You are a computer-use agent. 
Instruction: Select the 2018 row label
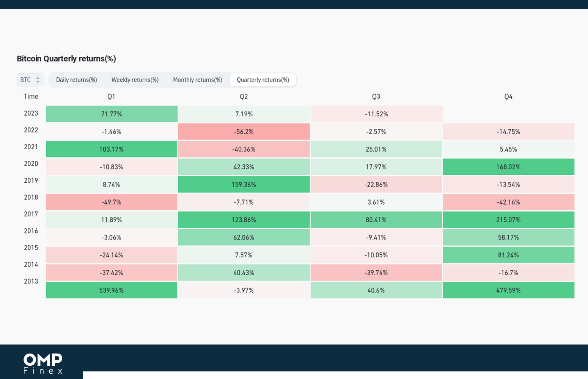click(31, 197)
